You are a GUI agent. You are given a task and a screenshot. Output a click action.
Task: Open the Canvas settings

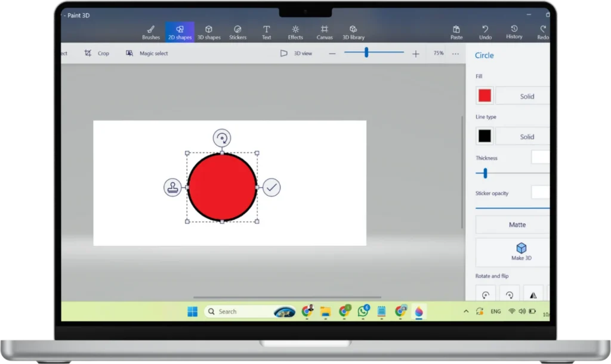tap(324, 32)
